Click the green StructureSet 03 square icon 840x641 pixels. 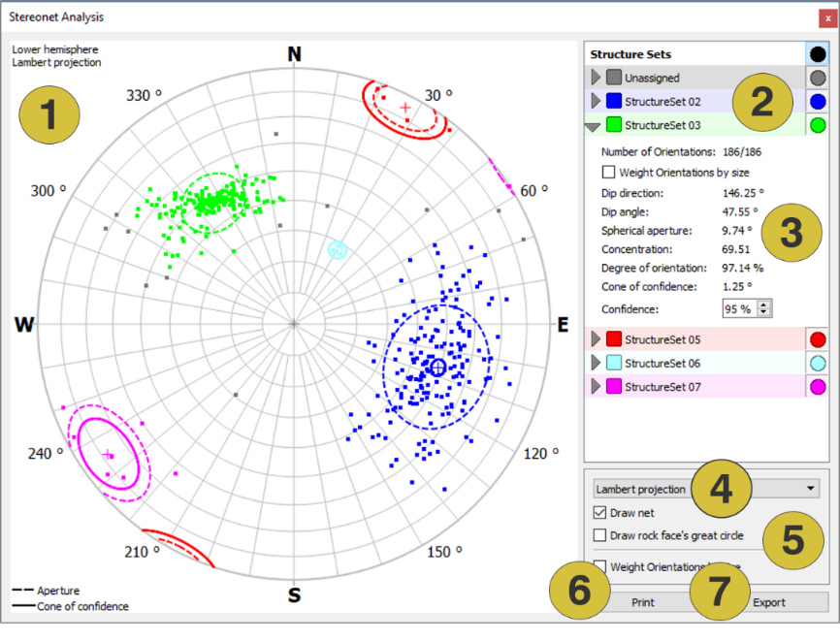click(x=613, y=124)
